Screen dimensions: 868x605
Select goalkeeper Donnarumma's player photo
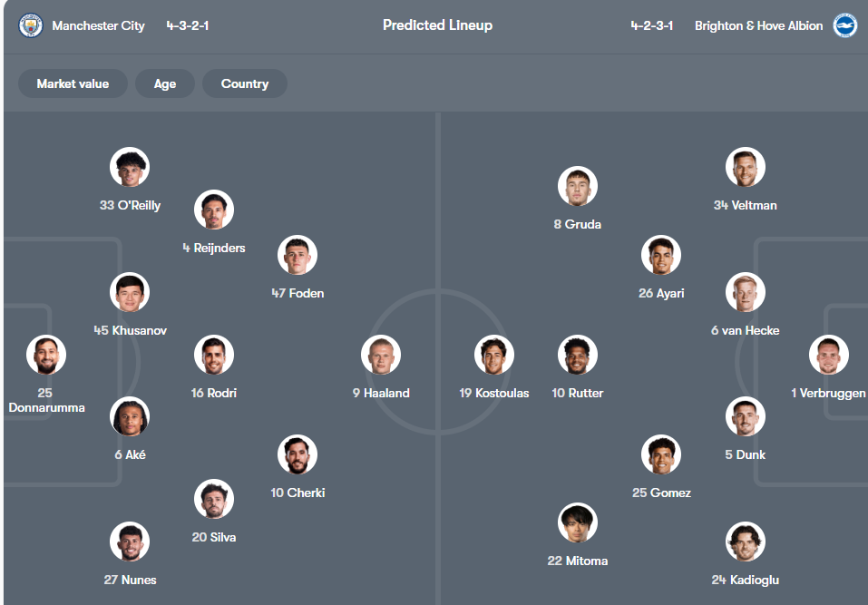click(45, 354)
